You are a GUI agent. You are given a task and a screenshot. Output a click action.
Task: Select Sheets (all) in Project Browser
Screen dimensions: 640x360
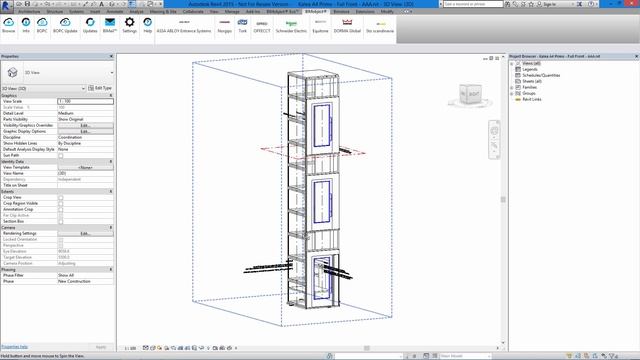click(x=532, y=81)
